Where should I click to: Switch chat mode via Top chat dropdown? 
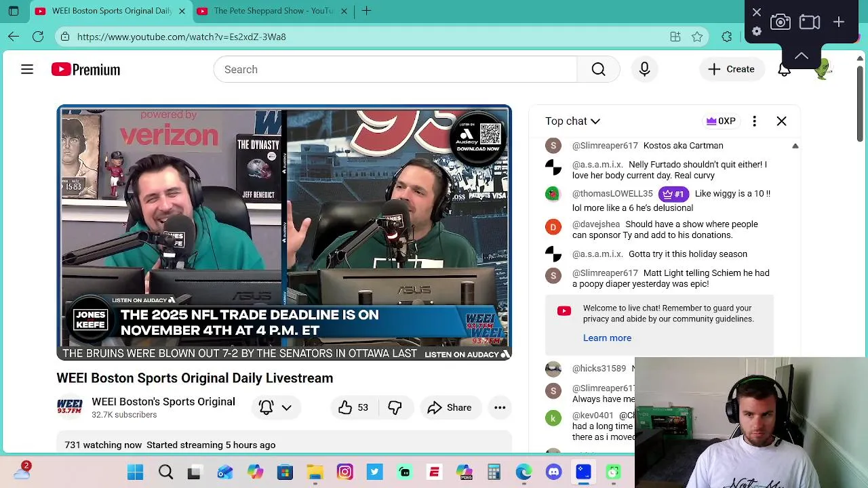pyautogui.click(x=572, y=121)
